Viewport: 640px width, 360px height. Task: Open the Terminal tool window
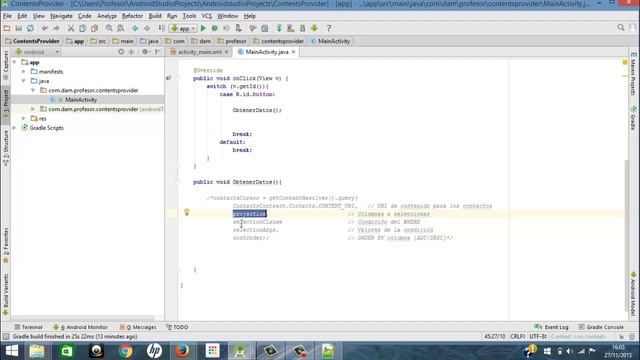28,327
